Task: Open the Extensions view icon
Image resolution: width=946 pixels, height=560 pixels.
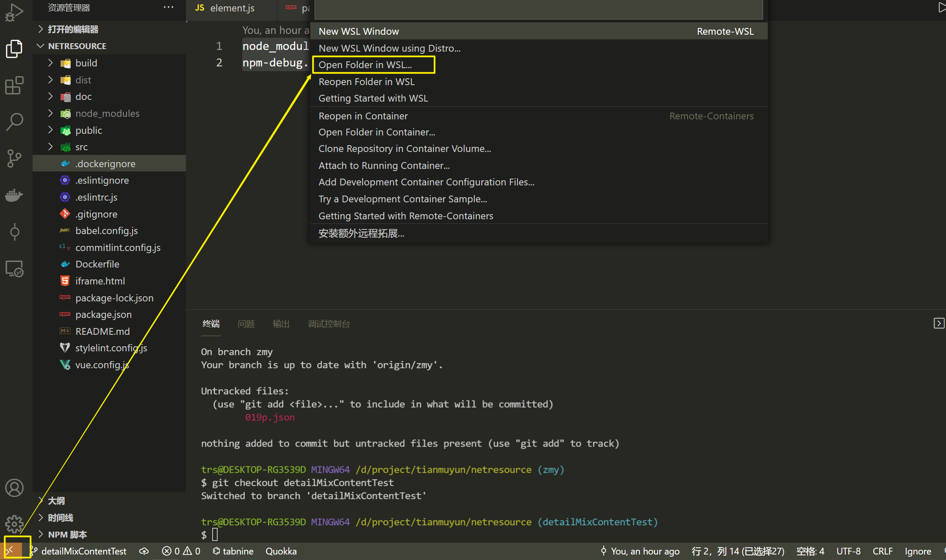Action: [x=14, y=85]
